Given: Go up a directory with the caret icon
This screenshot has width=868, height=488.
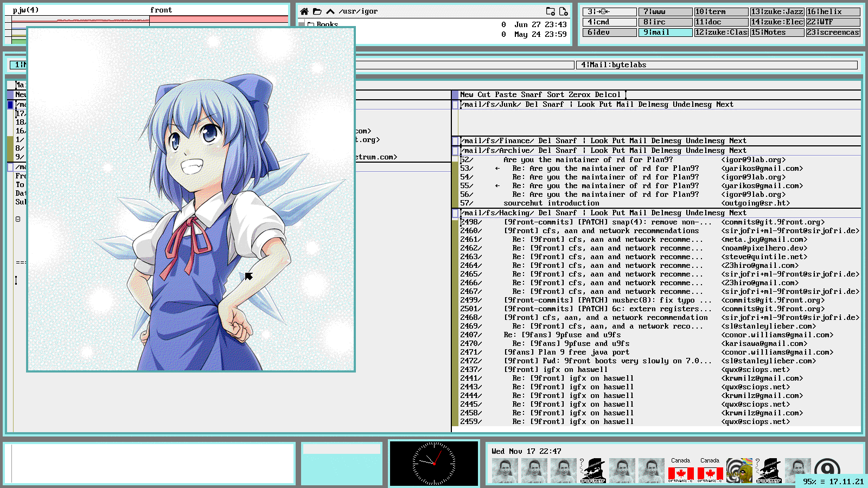Looking at the screenshot, I should [x=330, y=11].
